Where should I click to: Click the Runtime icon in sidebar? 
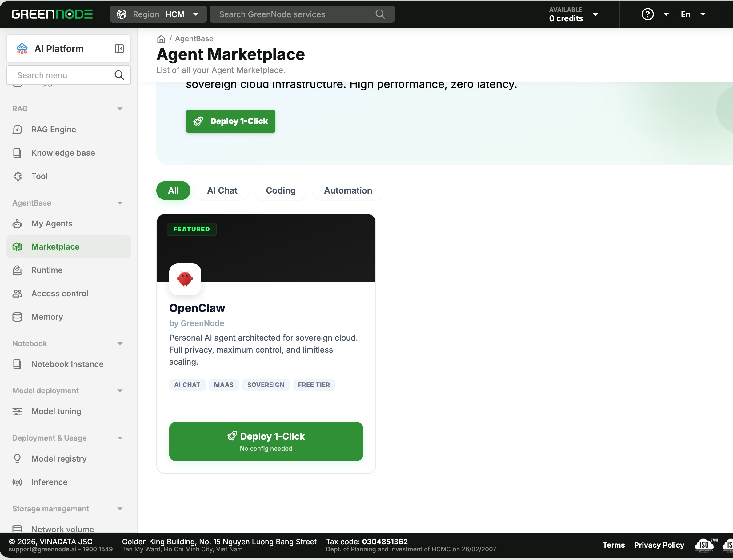[x=17, y=270]
